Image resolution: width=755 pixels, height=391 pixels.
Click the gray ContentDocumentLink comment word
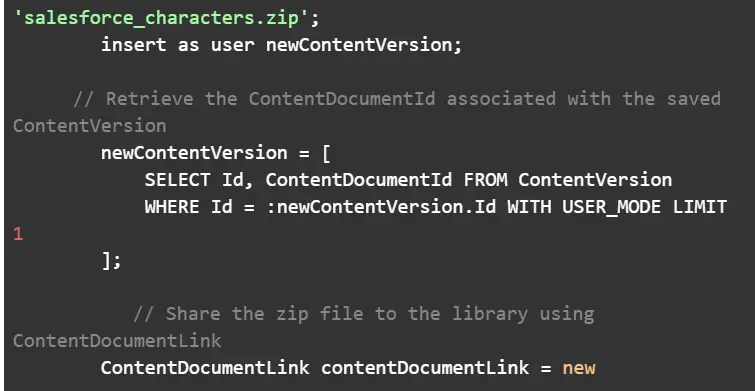click(x=117, y=341)
